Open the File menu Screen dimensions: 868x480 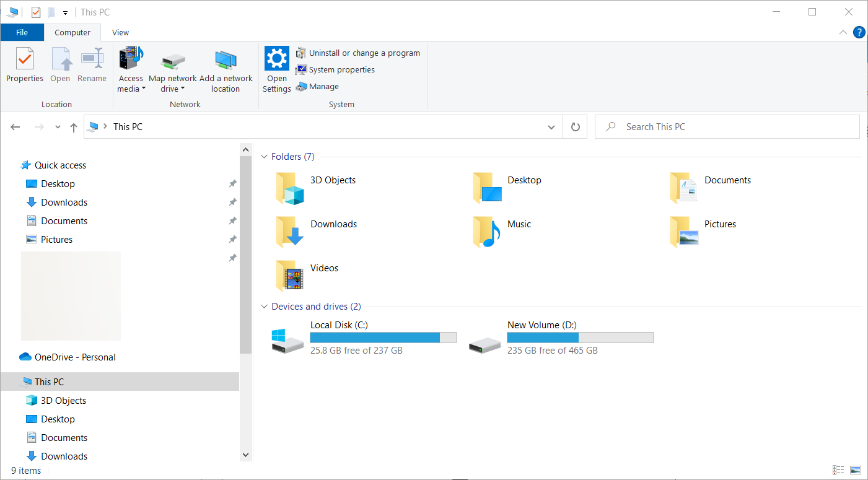pyautogui.click(x=22, y=32)
